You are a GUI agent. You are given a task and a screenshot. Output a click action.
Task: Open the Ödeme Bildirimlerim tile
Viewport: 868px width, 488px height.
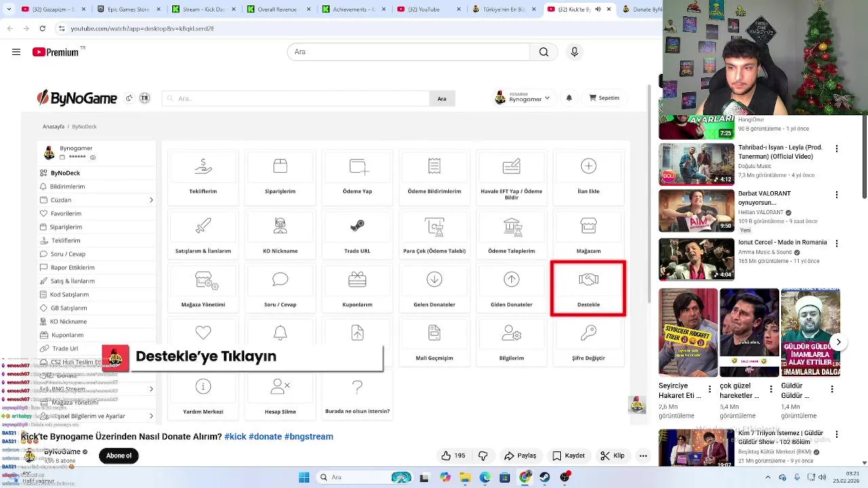pos(435,176)
